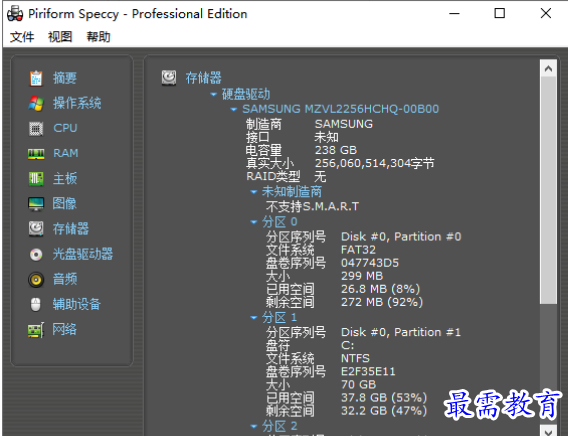
Task: Select the 接口 未知 row
Action: click(x=292, y=137)
